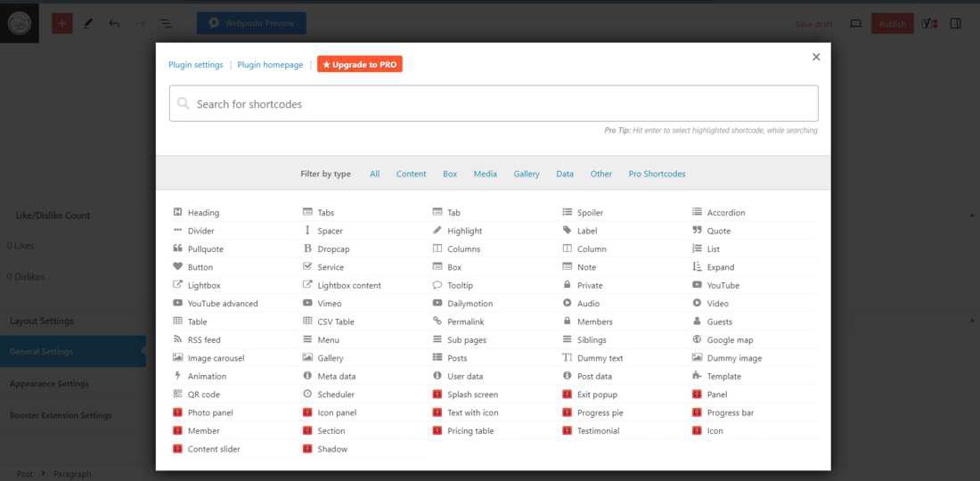Select the Pro Pricing table shortcode
The image size is (980, 481).
[x=463, y=429]
